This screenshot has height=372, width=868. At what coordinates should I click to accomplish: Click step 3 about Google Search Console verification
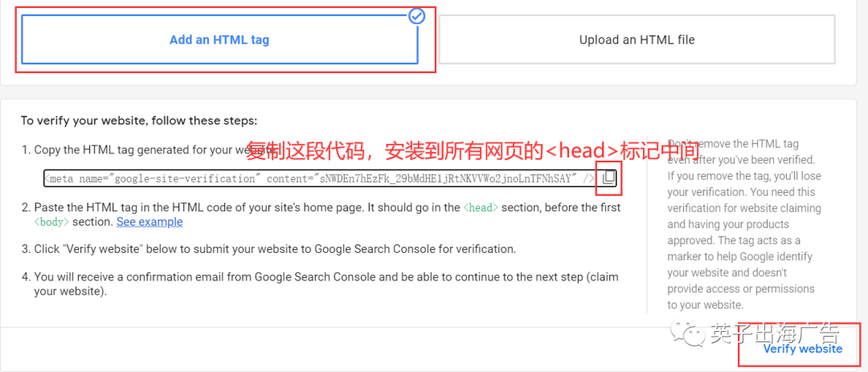point(269,249)
